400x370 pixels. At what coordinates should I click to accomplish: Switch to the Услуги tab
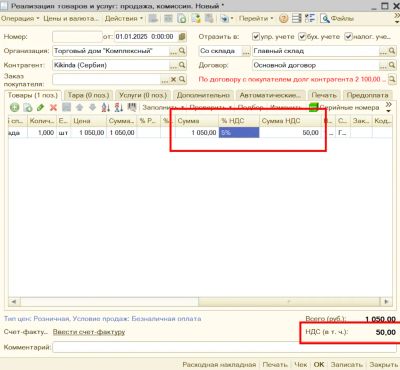tap(143, 95)
